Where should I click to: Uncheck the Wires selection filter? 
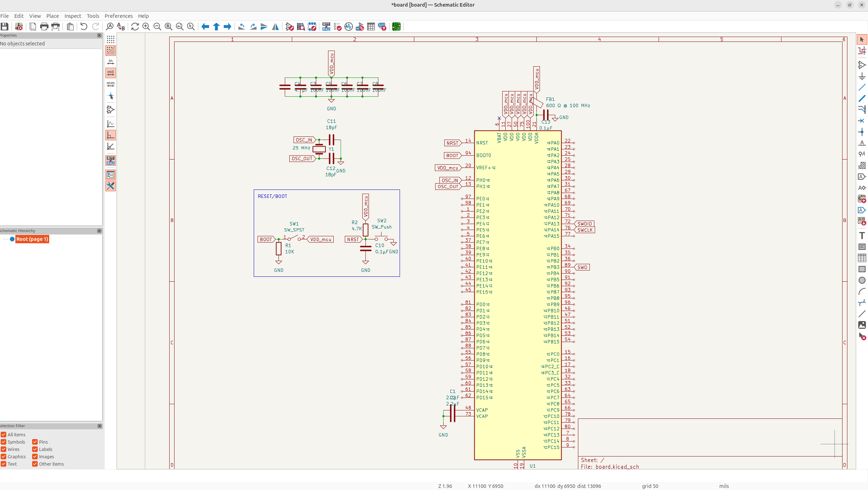pos(3,449)
